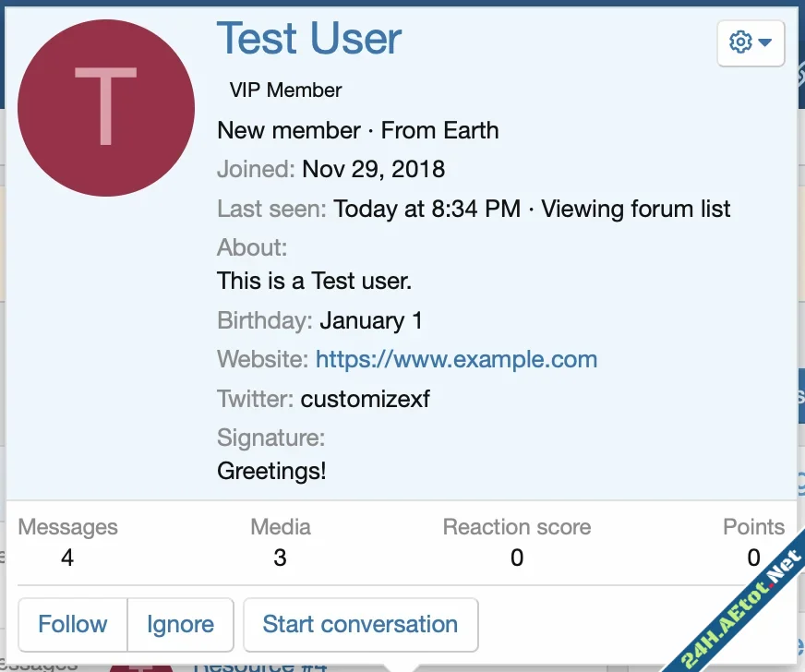Click the New member title text
Image resolution: width=805 pixels, height=672 pixels.
288,130
